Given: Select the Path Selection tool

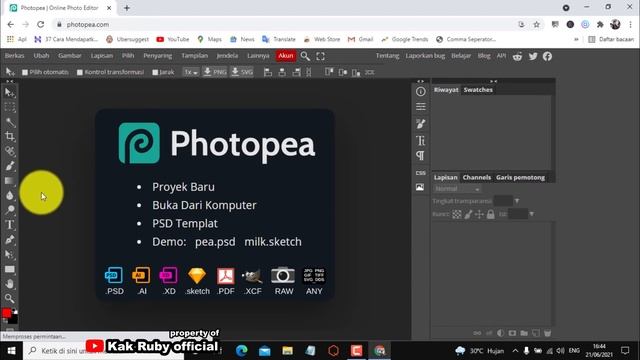Looking at the screenshot, I should click(9, 254).
